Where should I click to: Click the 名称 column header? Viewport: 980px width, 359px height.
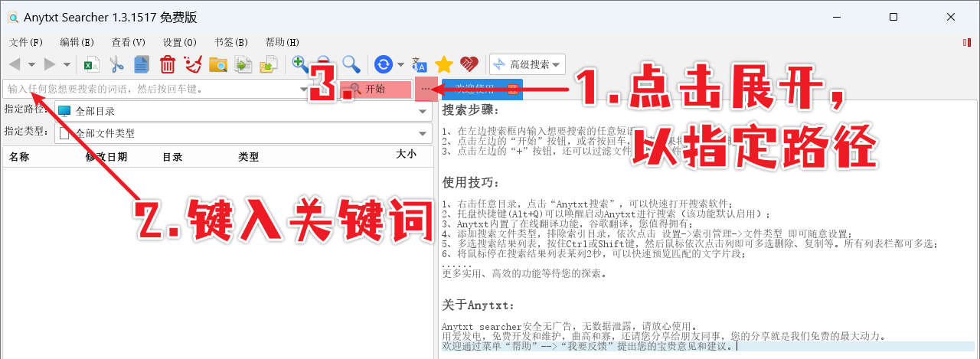click(19, 156)
